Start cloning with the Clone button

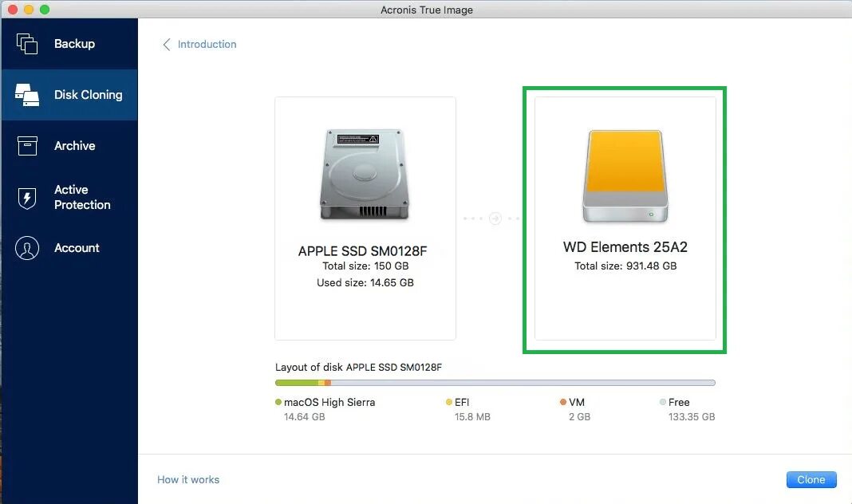coord(811,479)
